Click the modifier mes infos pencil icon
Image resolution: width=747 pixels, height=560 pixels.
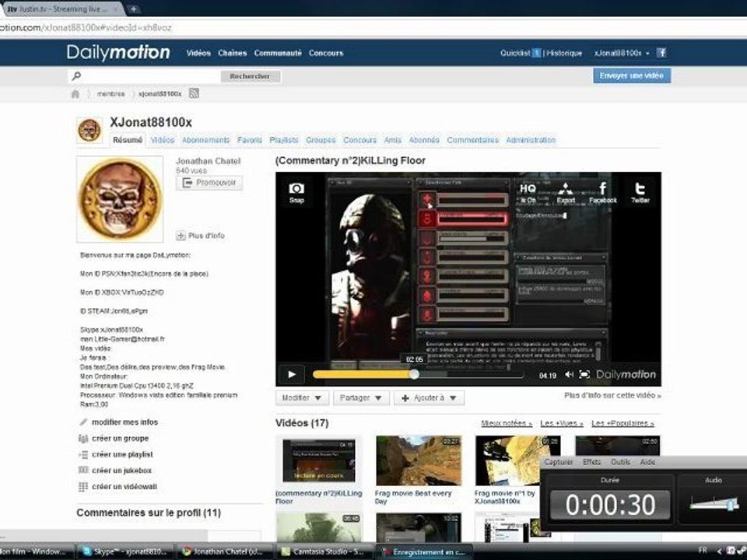pyautogui.click(x=83, y=422)
